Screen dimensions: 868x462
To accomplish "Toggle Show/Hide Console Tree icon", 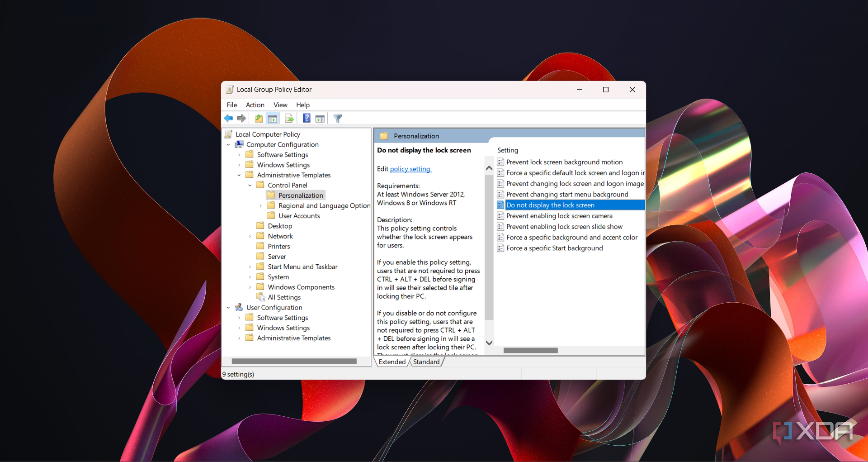I will click(272, 119).
